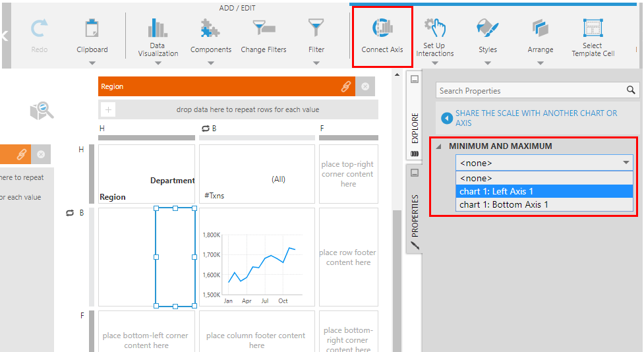Open the Data Visualization tool

[x=158, y=30]
